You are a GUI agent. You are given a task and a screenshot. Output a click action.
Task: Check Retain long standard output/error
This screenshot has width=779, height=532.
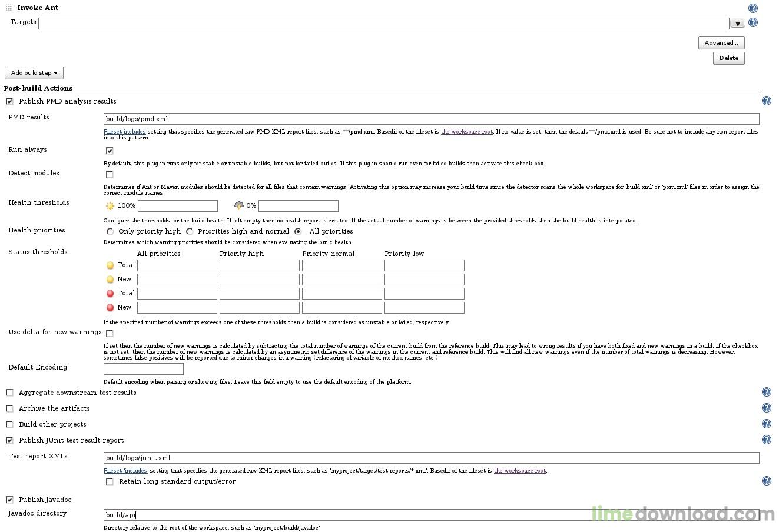[x=110, y=481]
